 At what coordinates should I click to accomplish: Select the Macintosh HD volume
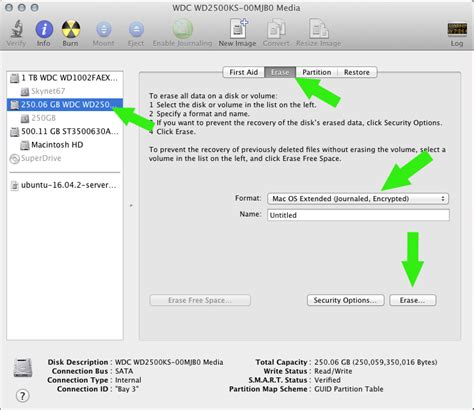pos(65,145)
